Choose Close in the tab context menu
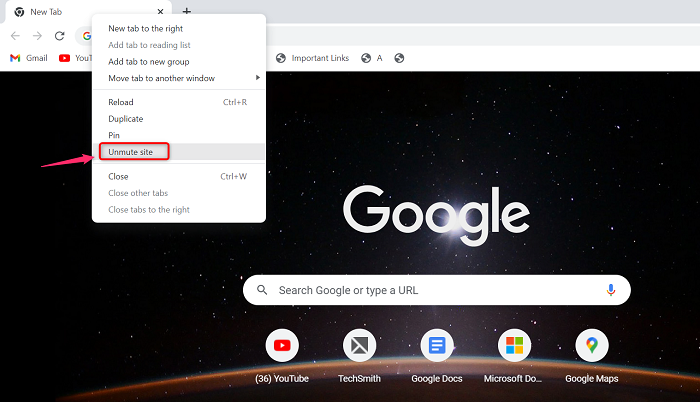The image size is (700, 402). pyautogui.click(x=179, y=176)
